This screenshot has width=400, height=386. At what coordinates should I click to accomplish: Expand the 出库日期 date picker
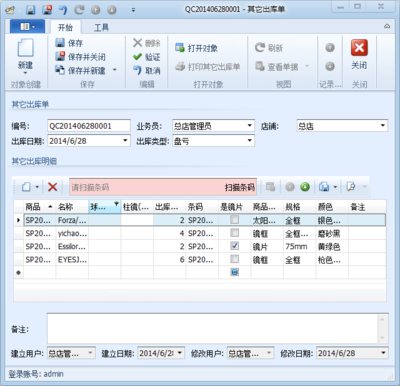pos(125,141)
